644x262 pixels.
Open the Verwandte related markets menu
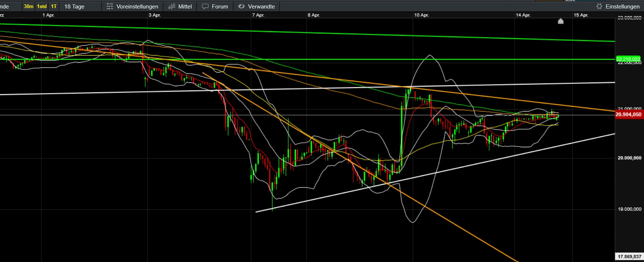pyautogui.click(x=261, y=6)
